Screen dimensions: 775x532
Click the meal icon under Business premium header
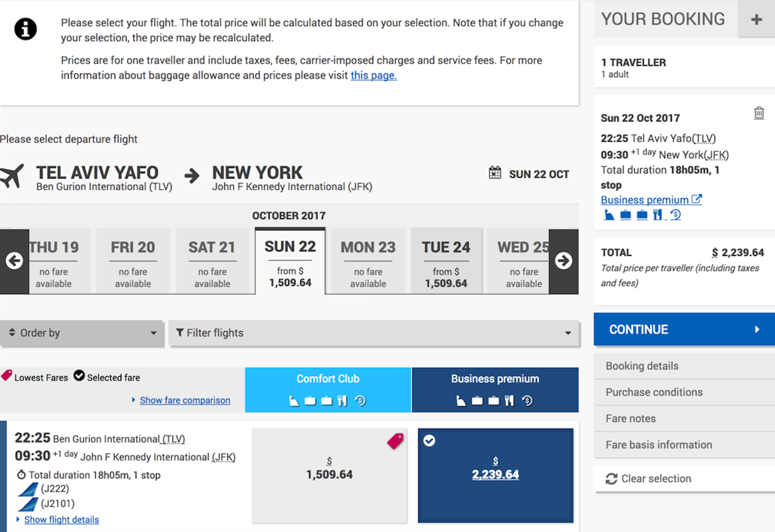(x=509, y=401)
